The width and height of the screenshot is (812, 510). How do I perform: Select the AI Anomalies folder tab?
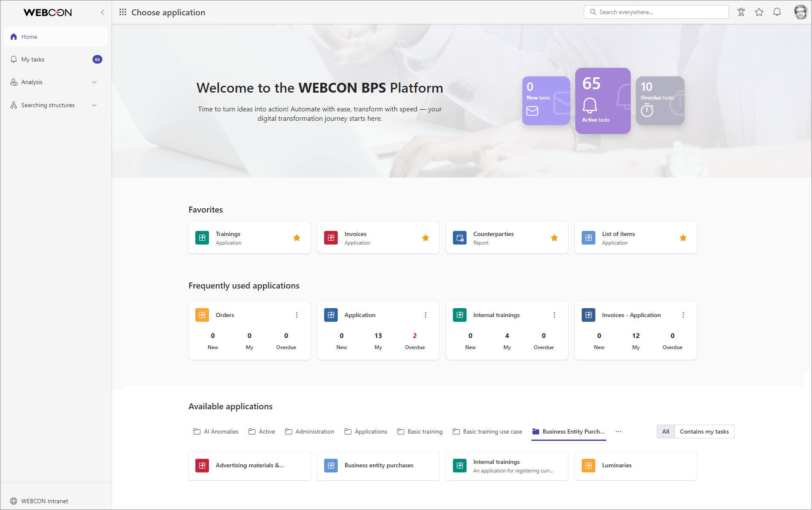[x=216, y=431]
